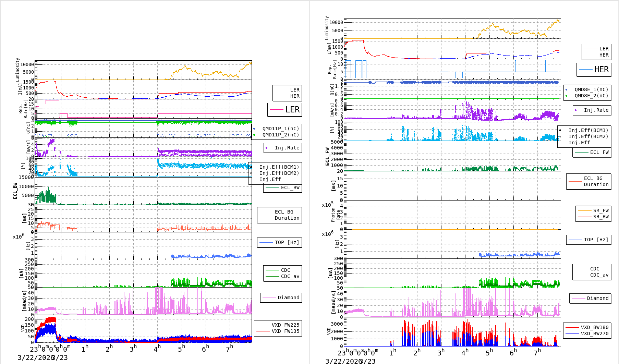This screenshot has height=364, width=619.
Task: Select the QMD11P_1(nC) legend entry
Action: point(280,129)
